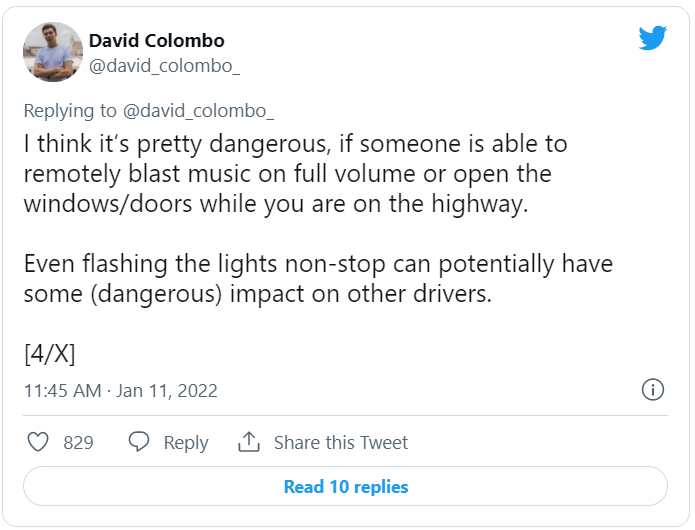The width and height of the screenshot is (695, 530).
Task: Click the share upload arrow icon
Action: [249, 442]
